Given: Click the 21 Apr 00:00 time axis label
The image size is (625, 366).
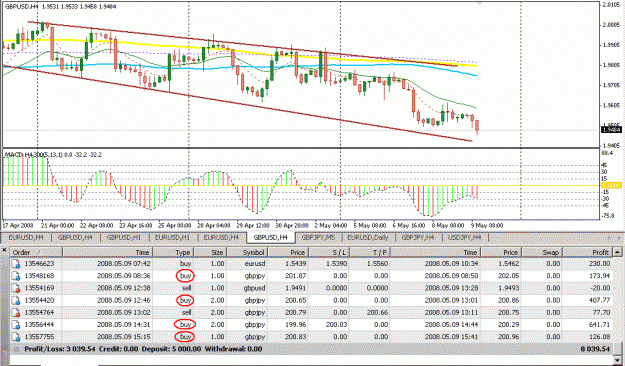Looking at the screenshot, I should tap(57, 226).
